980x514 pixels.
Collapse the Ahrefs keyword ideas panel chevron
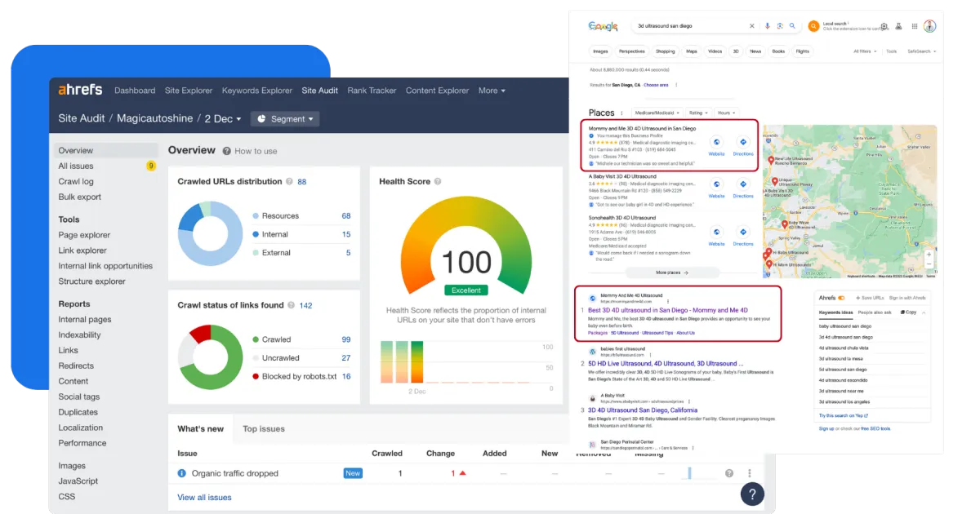[x=924, y=312]
